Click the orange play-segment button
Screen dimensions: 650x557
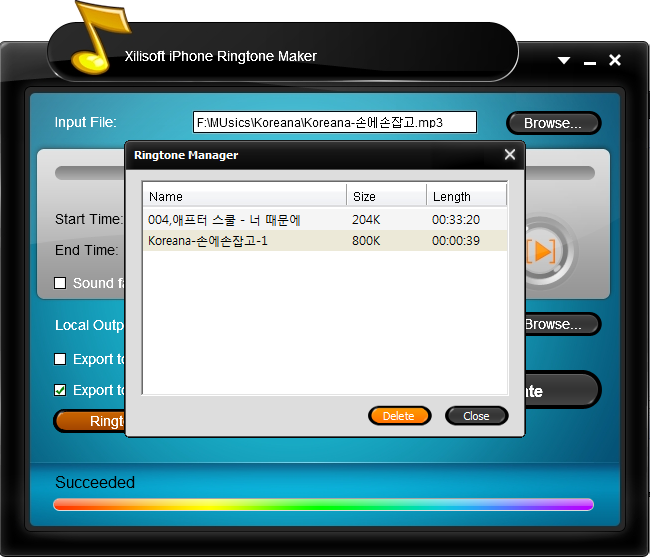click(543, 251)
